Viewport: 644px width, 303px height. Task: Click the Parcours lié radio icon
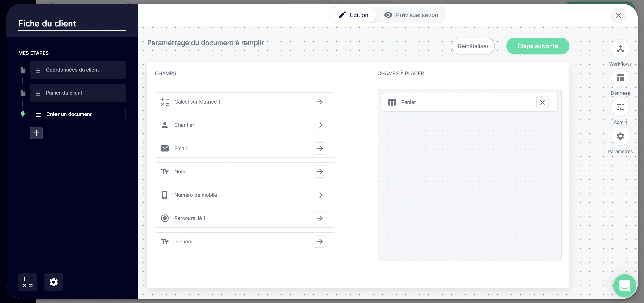click(165, 218)
